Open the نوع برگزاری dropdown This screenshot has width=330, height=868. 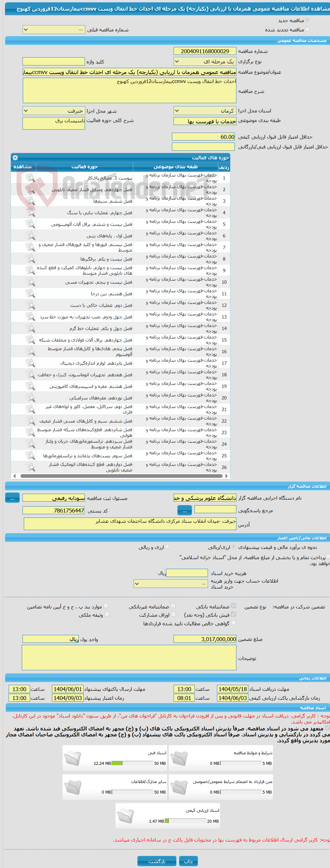tap(205, 61)
